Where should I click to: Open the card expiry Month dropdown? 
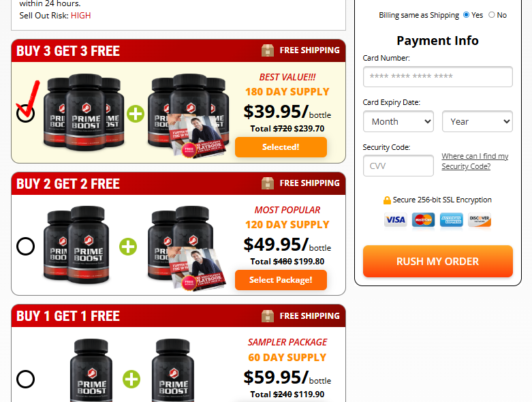point(398,121)
